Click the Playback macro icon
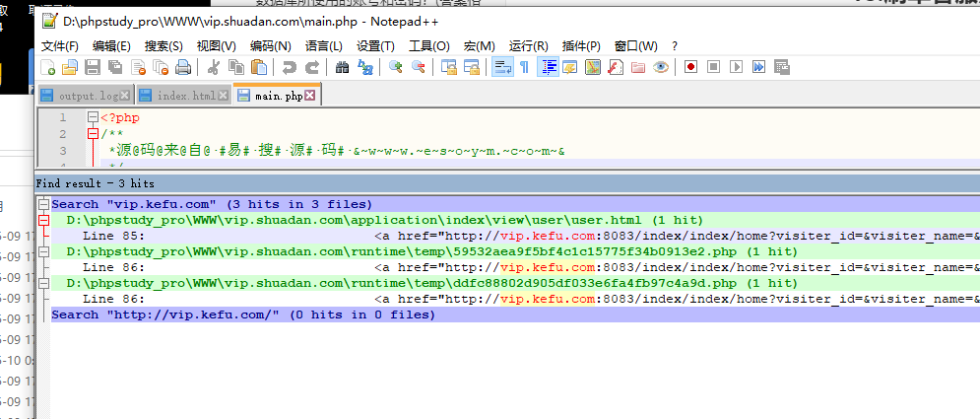 pyautogui.click(x=737, y=67)
